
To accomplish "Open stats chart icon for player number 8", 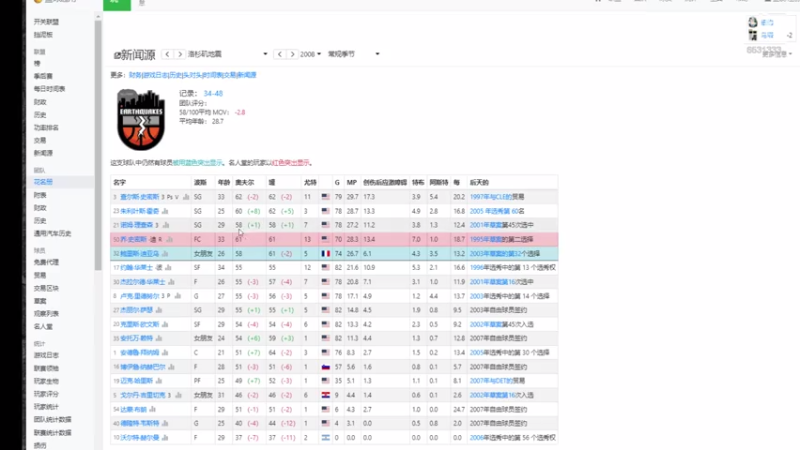I will (178, 296).
